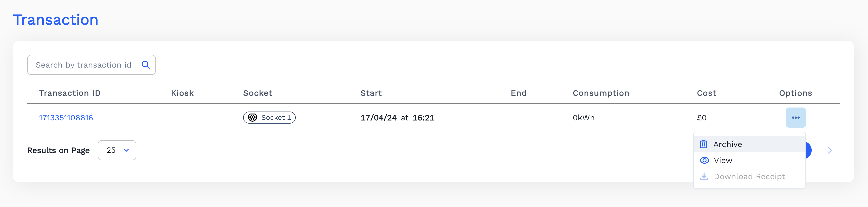Click the Start column header
Viewport: 868px width, 207px height.
click(371, 93)
